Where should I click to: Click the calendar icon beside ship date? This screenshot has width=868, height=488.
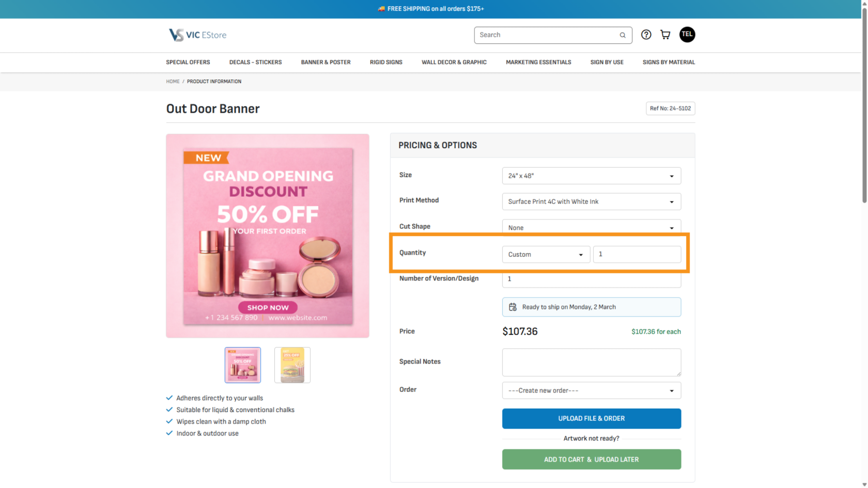pos(513,307)
